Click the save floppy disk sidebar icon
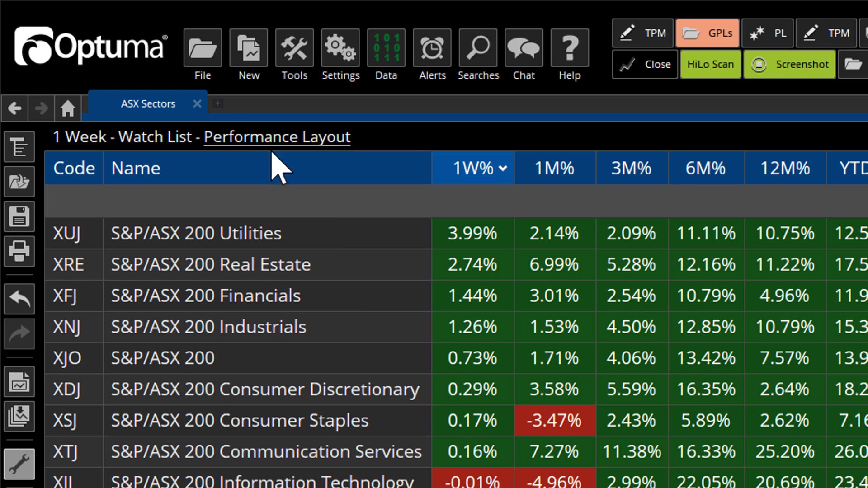Screen dimensions: 868x488 (x=19, y=216)
